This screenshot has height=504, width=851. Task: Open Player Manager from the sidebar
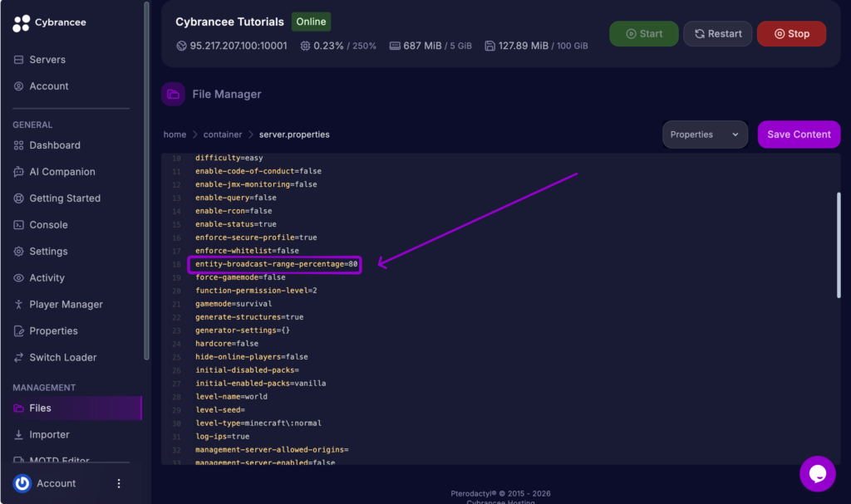coord(66,305)
